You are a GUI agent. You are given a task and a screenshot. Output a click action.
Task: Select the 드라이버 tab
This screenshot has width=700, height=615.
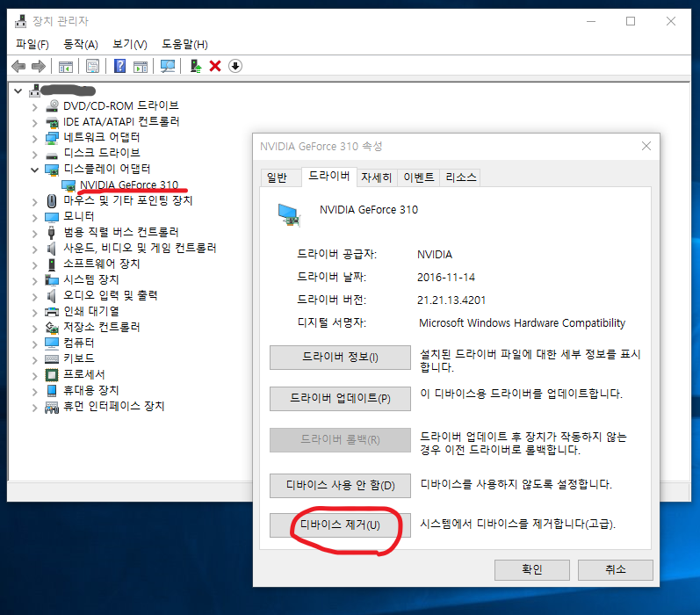(329, 177)
